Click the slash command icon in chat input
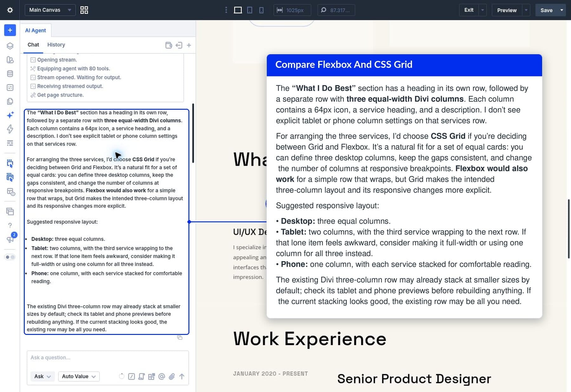Image resolution: width=571 pixels, height=392 pixels. coord(131,376)
